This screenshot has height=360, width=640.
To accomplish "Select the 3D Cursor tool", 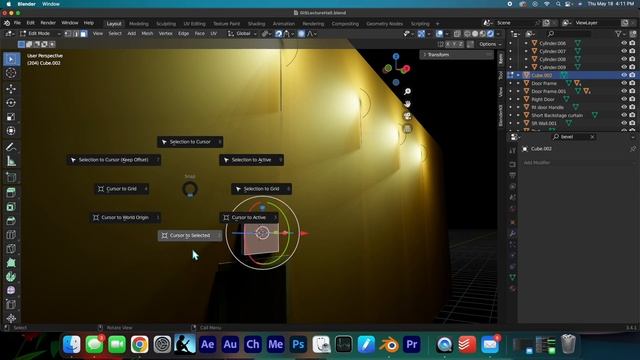I will click(x=11, y=73).
